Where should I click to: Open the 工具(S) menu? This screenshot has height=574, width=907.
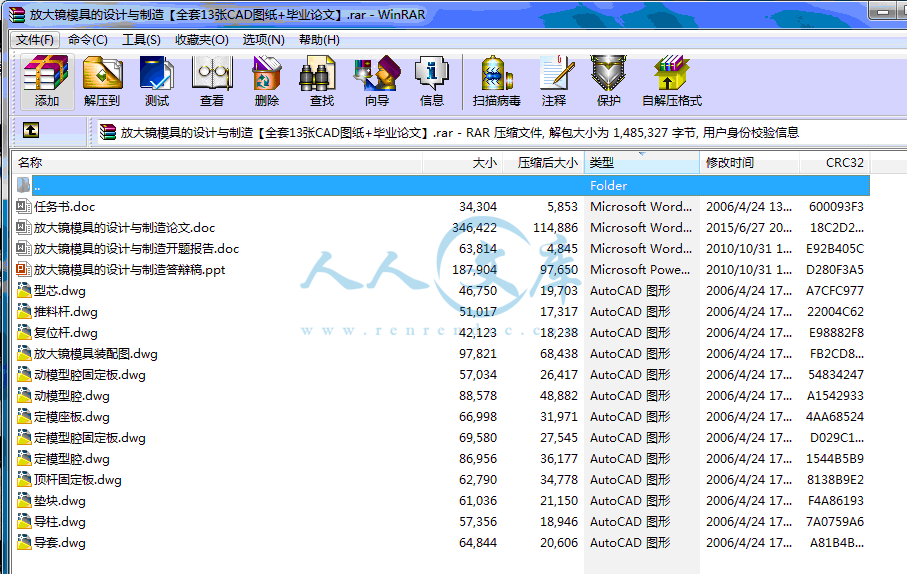click(141, 40)
